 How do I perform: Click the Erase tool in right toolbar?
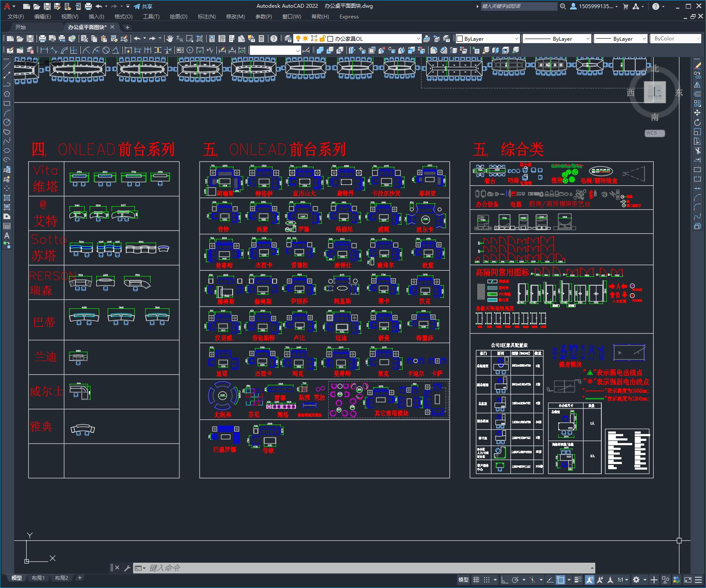click(x=697, y=66)
